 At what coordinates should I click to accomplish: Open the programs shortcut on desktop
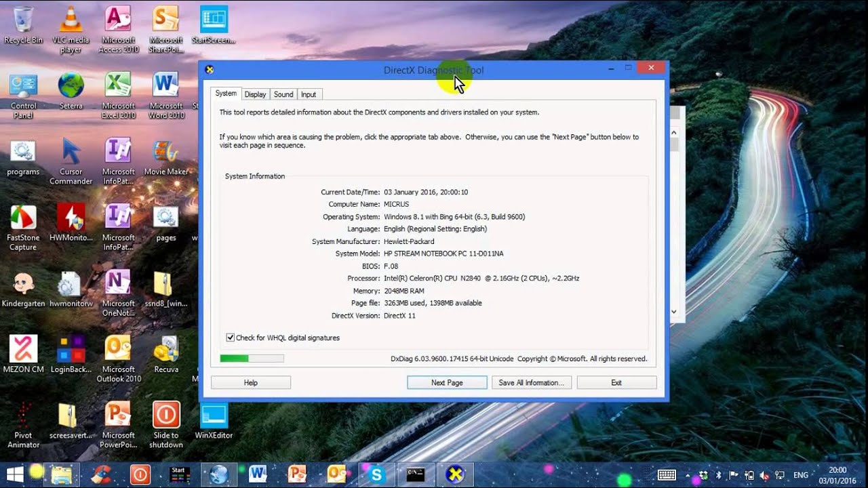coord(23,157)
